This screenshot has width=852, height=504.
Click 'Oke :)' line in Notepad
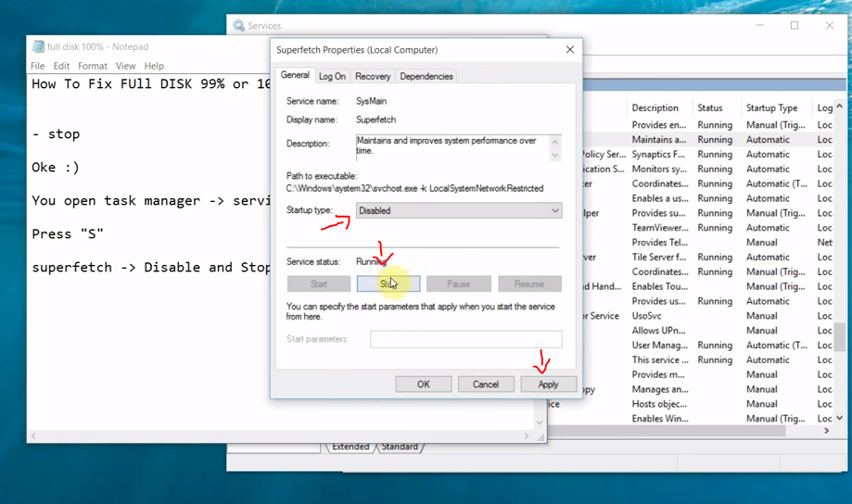56,168
